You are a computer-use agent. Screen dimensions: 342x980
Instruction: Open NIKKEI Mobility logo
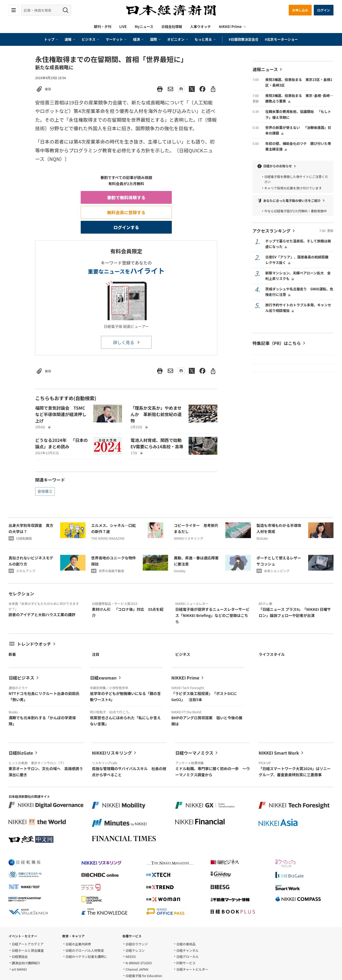119,805
